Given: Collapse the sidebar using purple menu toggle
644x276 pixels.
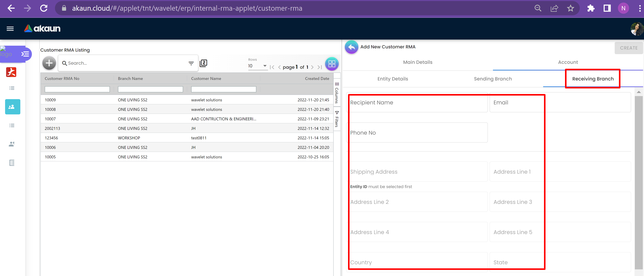Looking at the screenshot, I should (x=25, y=54).
